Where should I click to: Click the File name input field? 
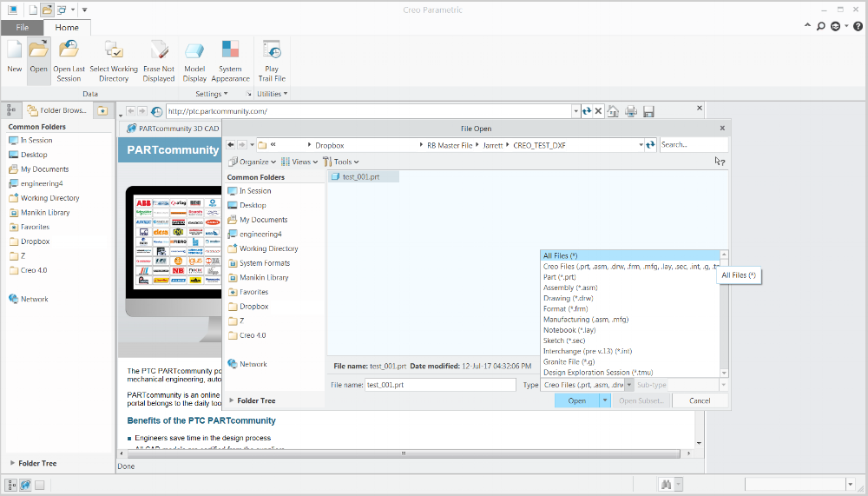(440, 385)
